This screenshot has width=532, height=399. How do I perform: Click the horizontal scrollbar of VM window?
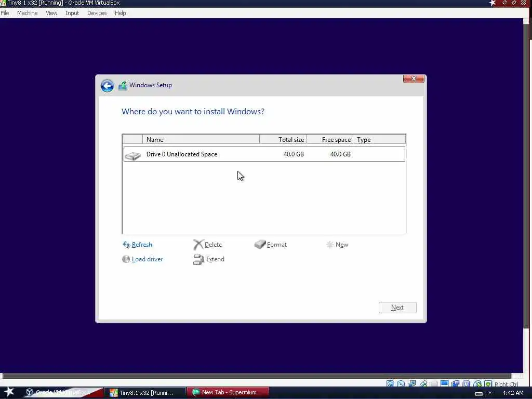click(257, 376)
